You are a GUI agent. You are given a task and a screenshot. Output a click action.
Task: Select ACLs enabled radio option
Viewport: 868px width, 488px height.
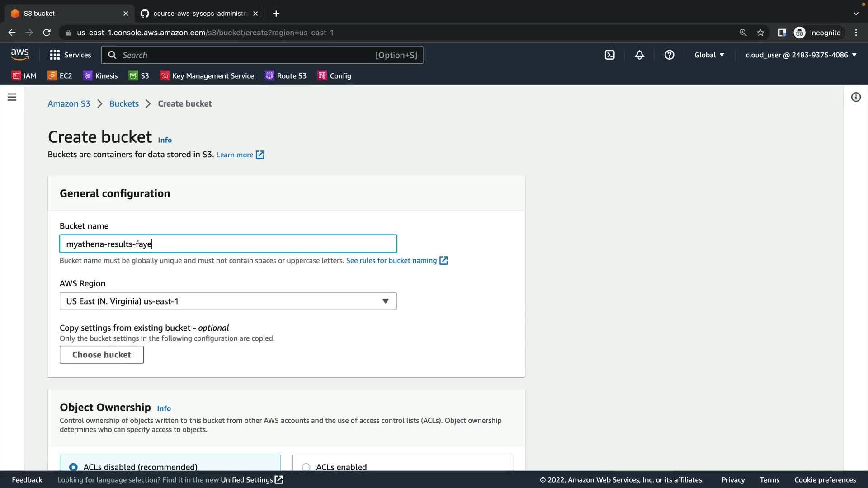point(306,467)
